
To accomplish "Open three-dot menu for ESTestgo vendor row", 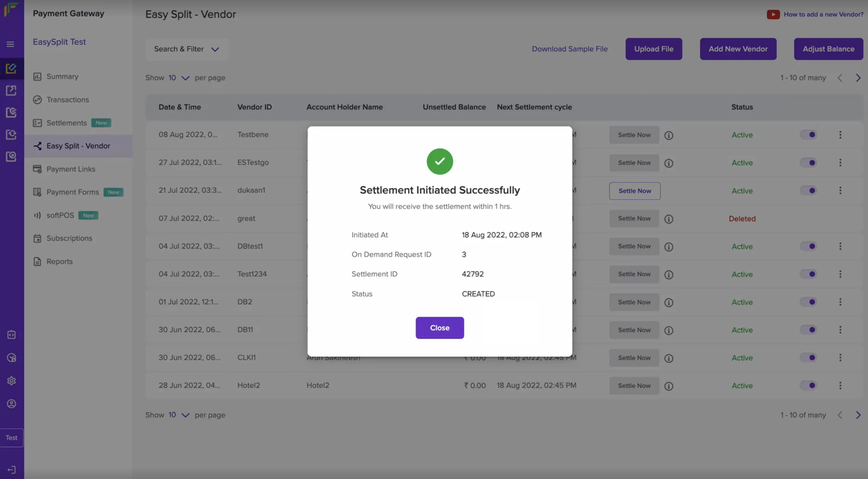I will coord(840,163).
